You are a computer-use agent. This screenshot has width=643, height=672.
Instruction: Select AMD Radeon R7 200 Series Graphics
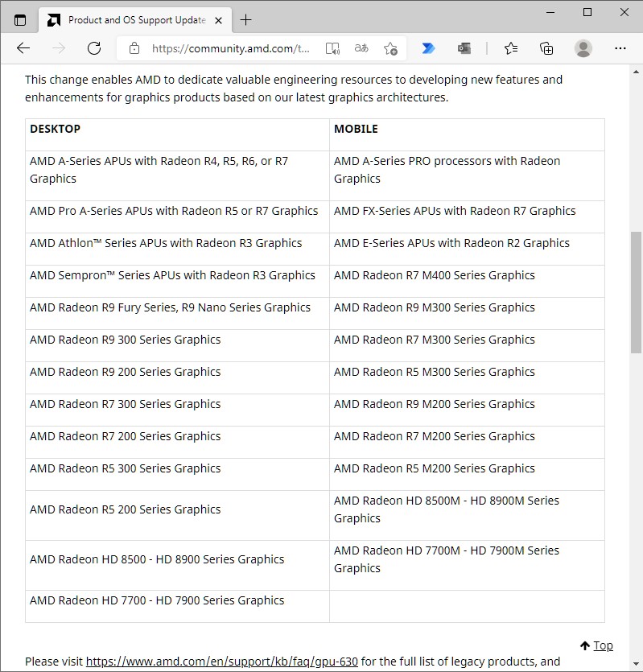[x=178, y=442]
